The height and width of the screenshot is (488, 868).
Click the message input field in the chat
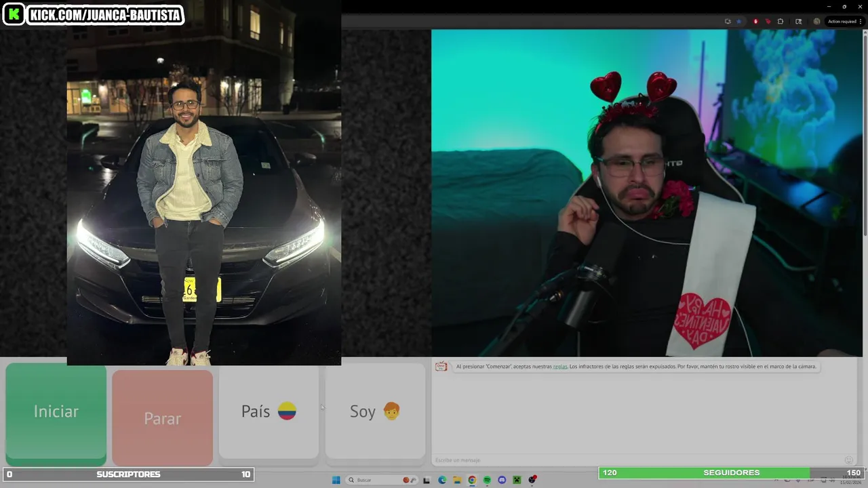(637, 460)
